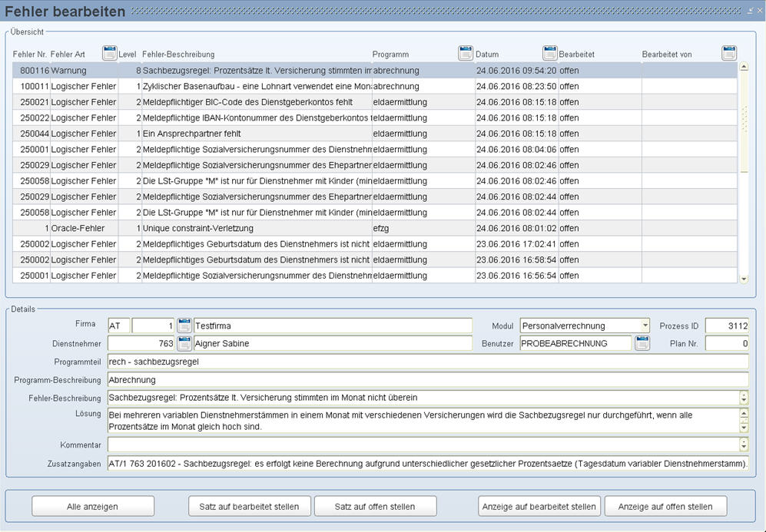Click Satz auf offen stellen

click(375, 507)
